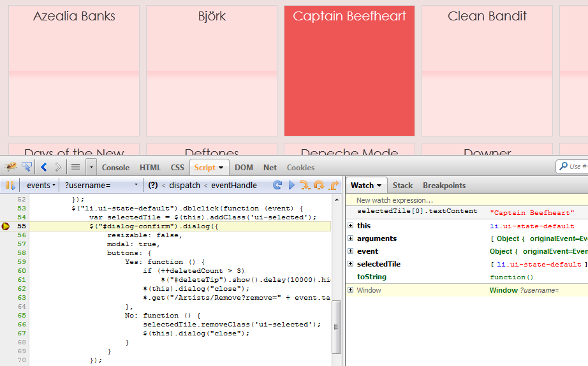The height and width of the screenshot is (366, 588).
Task: Select the Björk artist tile
Action: 212,71
